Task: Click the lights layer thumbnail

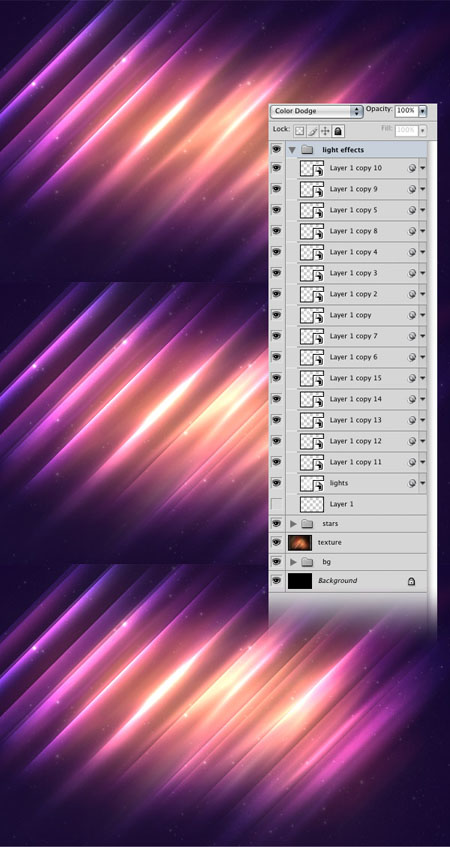Action: (x=312, y=483)
